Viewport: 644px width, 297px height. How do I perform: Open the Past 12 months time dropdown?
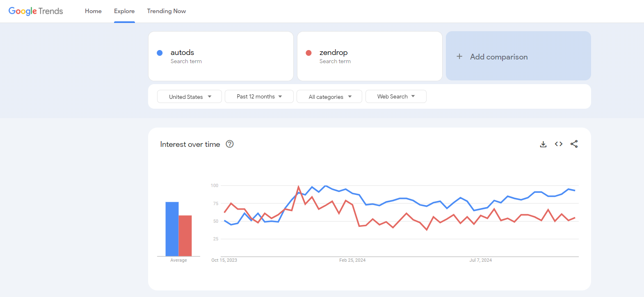pyautogui.click(x=259, y=96)
